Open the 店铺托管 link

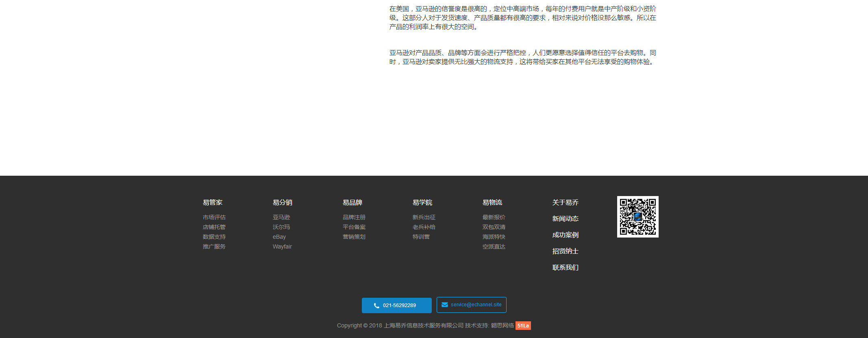214,227
